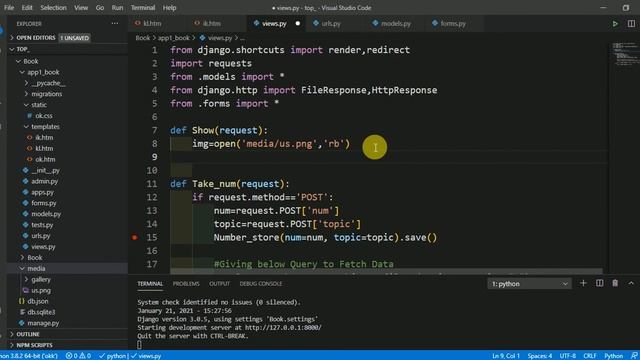Change encoding via UTF-8 status item

(x=568, y=356)
